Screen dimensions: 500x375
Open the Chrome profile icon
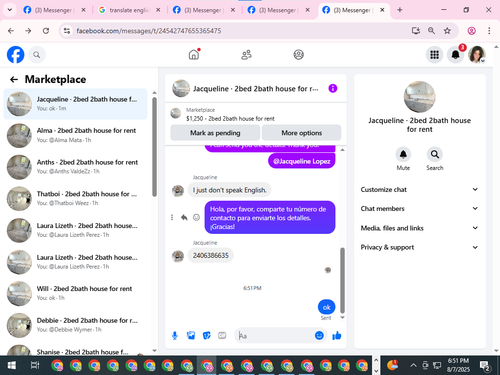point(471,31)
